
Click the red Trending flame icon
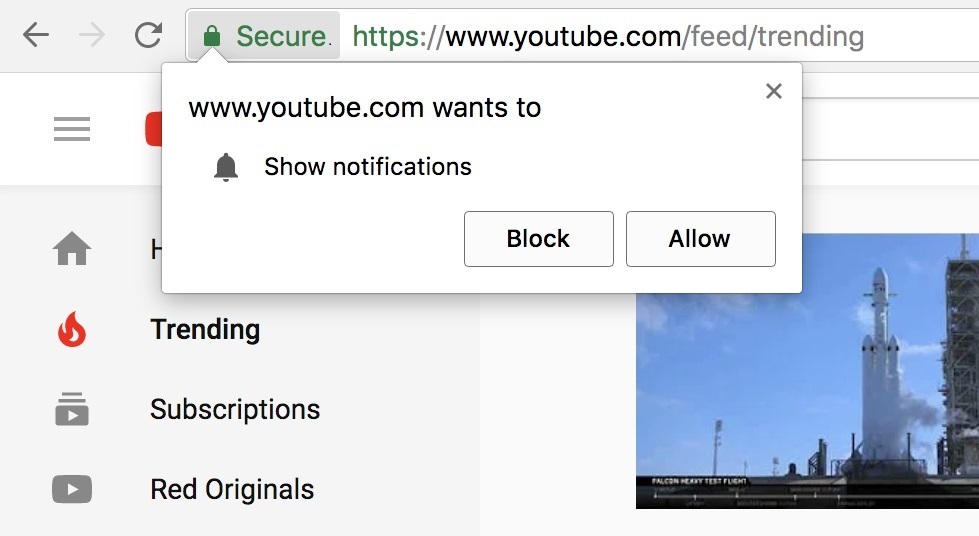click(72, 329)
